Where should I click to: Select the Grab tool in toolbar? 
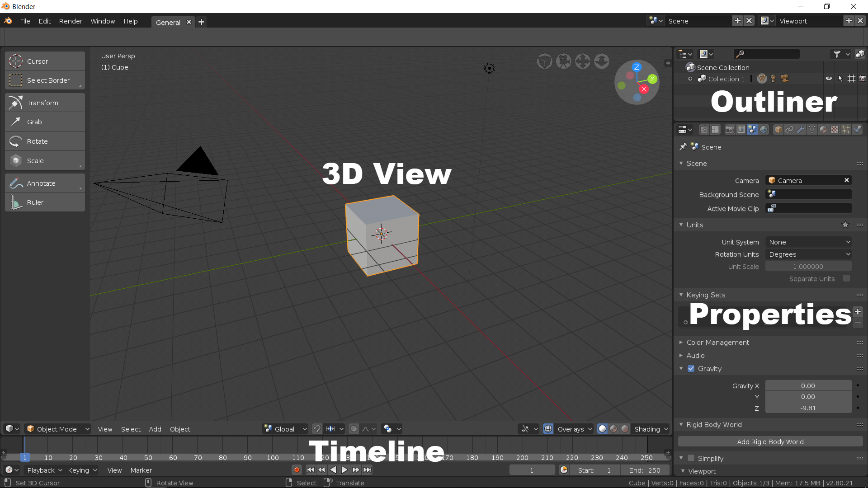(x=45, y=122)
